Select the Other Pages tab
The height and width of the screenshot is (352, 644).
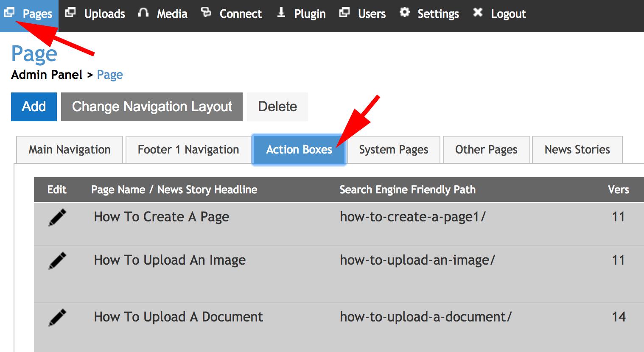point(486,150)
